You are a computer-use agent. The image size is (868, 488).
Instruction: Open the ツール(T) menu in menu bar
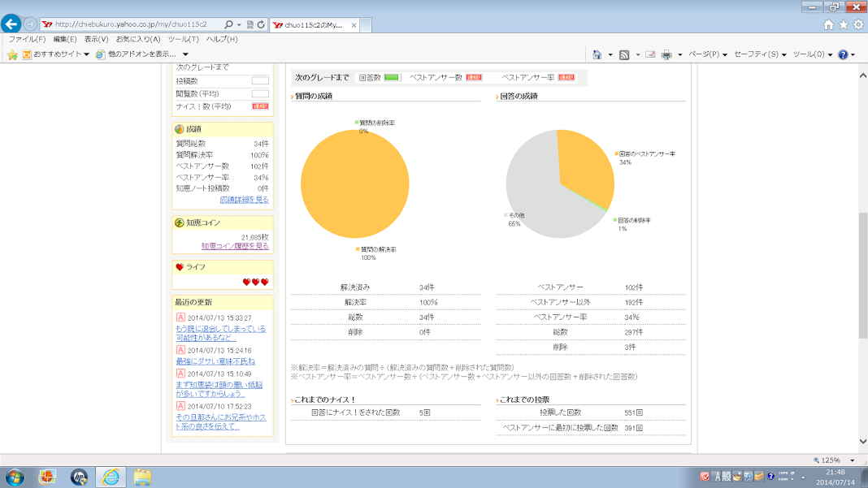[183, 39]
